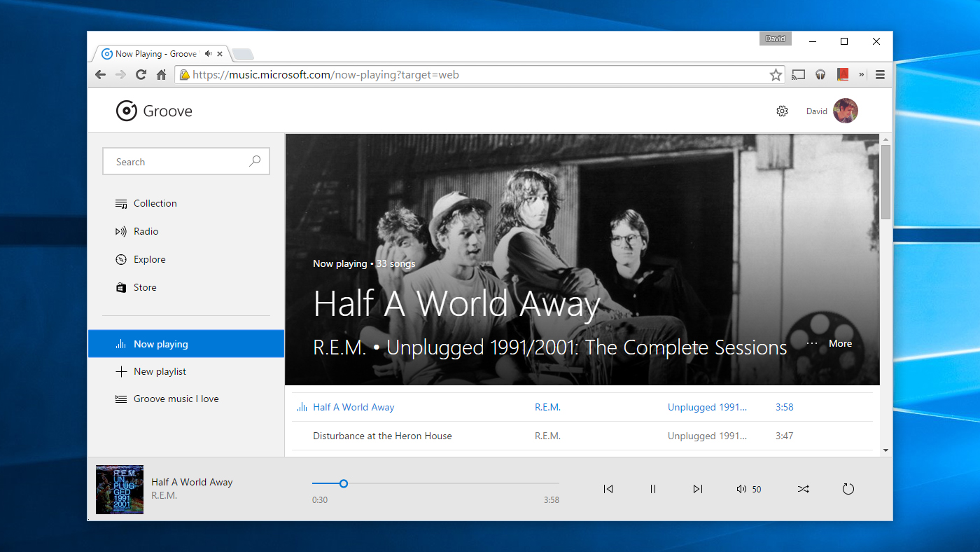Open Groove settings gear
The height and width of the screenshot is (552, 980).
782,111
